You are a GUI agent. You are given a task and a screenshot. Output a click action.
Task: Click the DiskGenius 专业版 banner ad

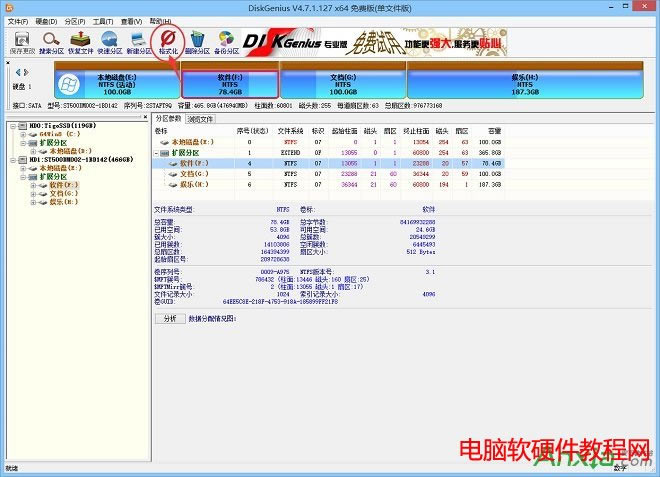pyautogui.click(x=375, y=43)
